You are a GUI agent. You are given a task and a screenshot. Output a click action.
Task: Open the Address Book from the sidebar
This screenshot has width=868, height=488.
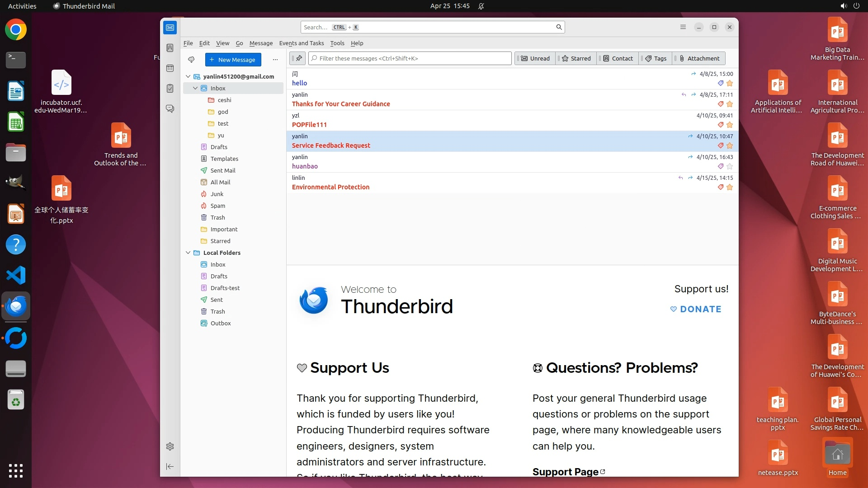click(170, 48)
